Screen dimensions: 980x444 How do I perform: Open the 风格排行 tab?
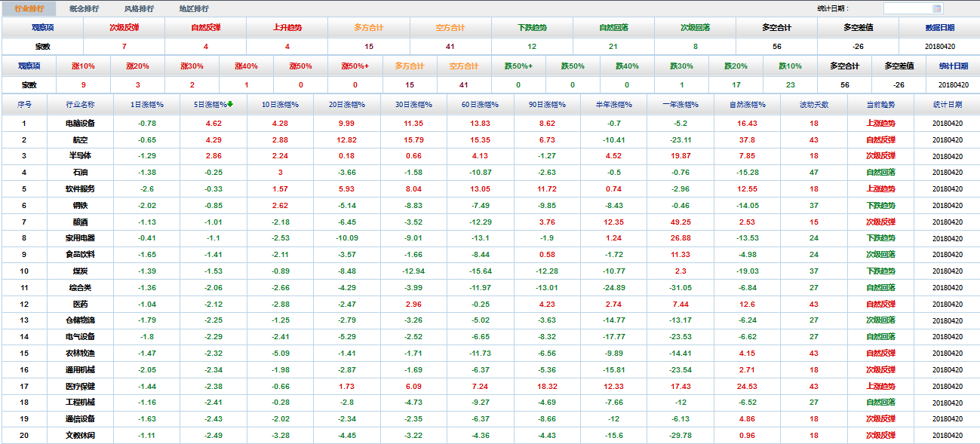tap(139, 9)
